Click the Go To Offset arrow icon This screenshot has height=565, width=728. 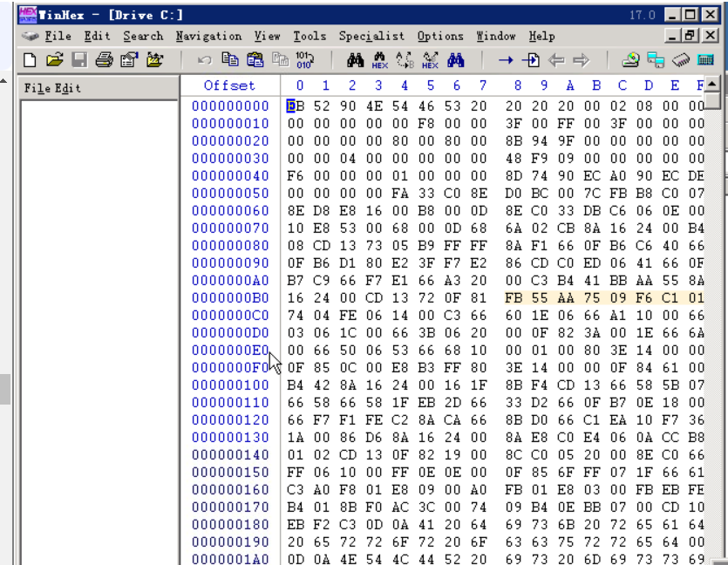506,60
